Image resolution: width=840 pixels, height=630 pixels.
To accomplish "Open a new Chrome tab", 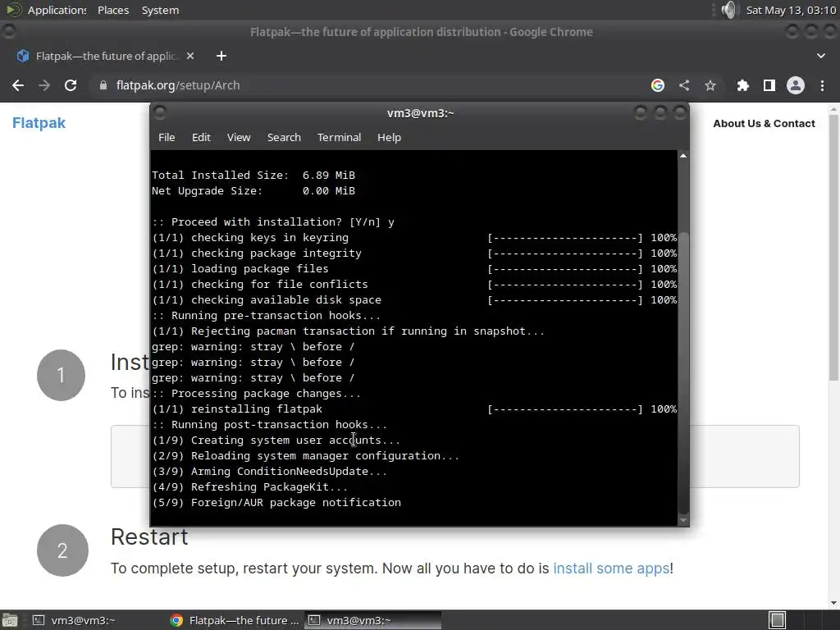I will coord(221,56).
